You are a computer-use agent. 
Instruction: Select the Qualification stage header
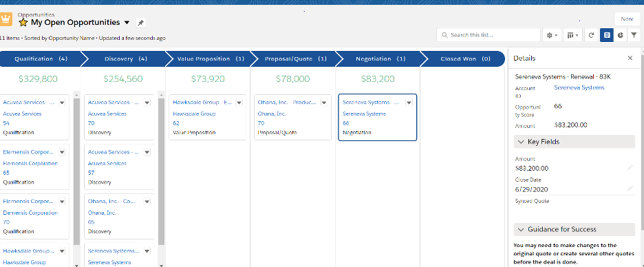(x=41, y=58)
